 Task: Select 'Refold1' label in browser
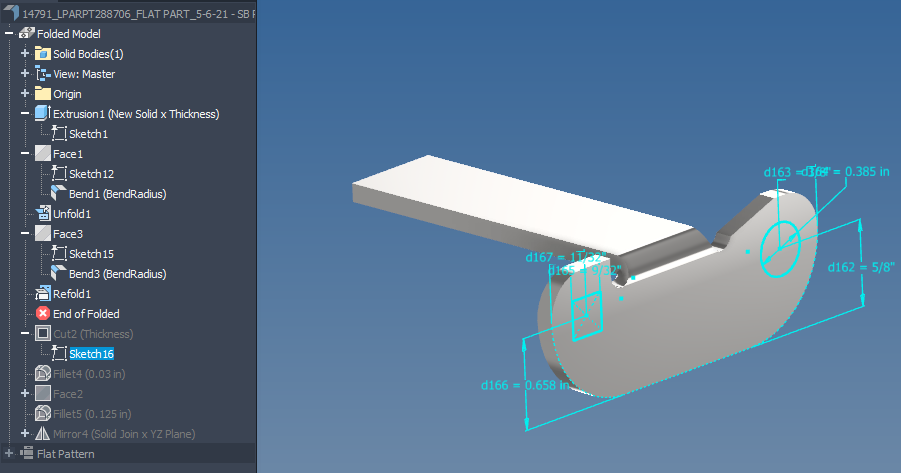point(72,294)
